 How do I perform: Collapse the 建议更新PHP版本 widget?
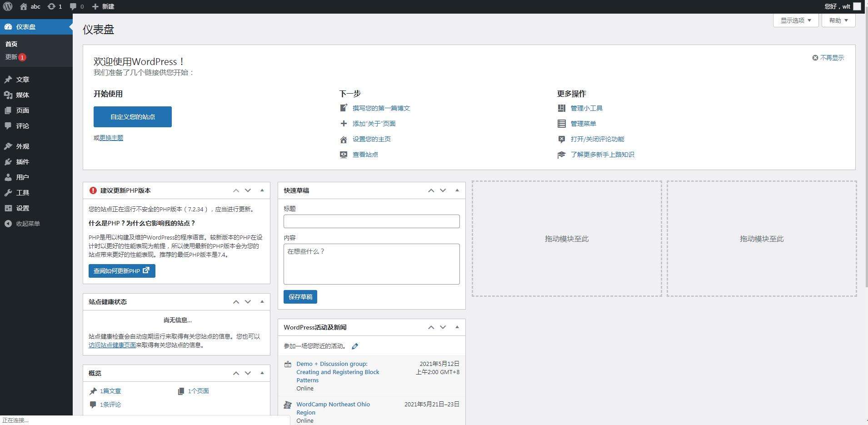pos(262,190)
